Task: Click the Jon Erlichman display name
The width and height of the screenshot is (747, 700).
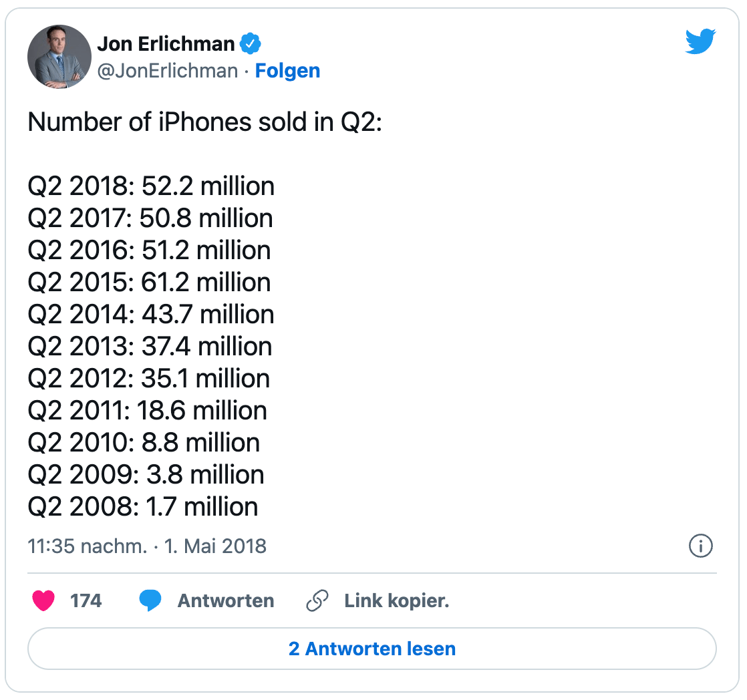Action: click(166, 44)
